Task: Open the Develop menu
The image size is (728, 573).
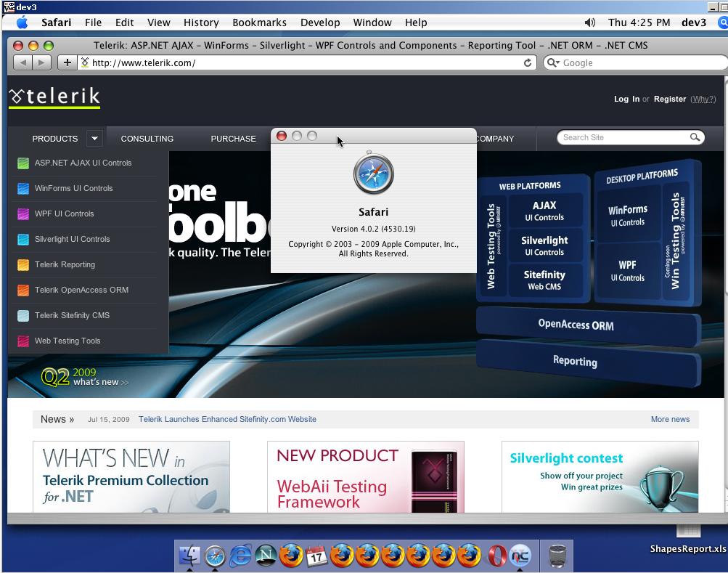Action: pyautogui.click(x=320, y=23)
